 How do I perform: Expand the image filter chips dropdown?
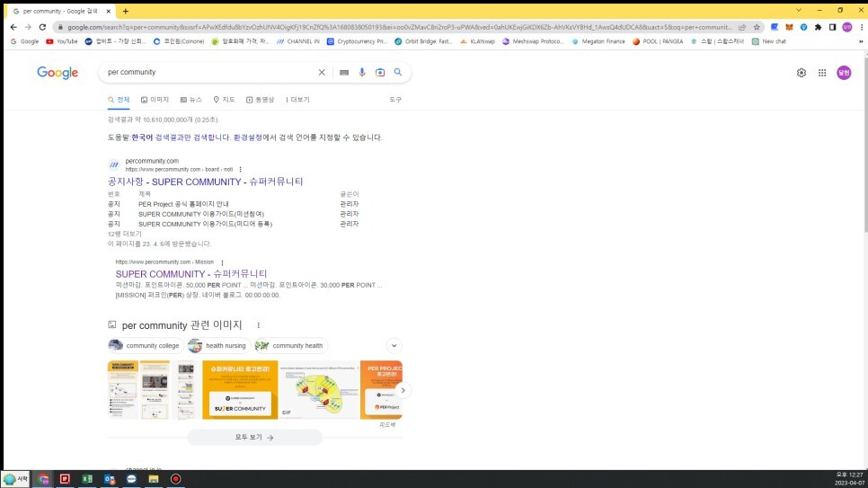(394, 346)
